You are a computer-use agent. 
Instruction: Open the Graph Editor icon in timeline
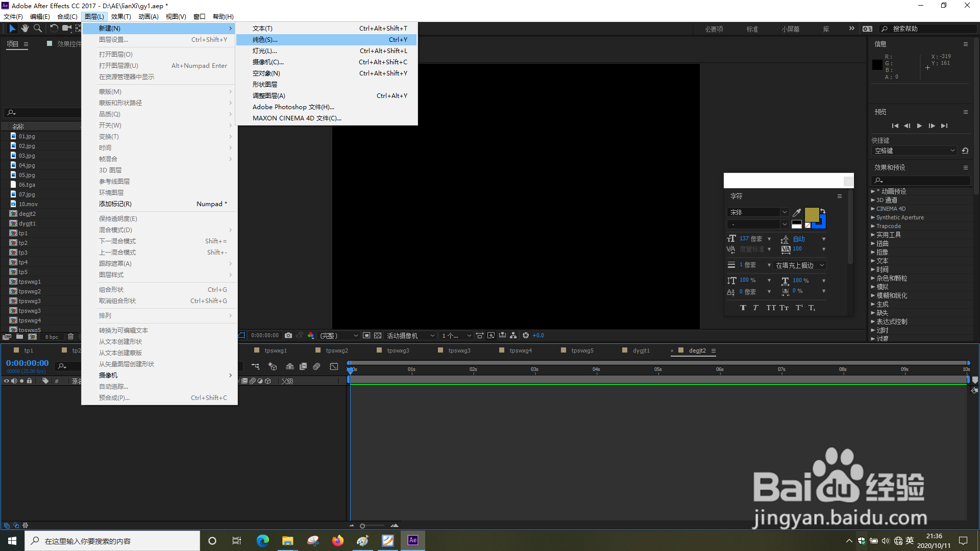pos(334,366)
